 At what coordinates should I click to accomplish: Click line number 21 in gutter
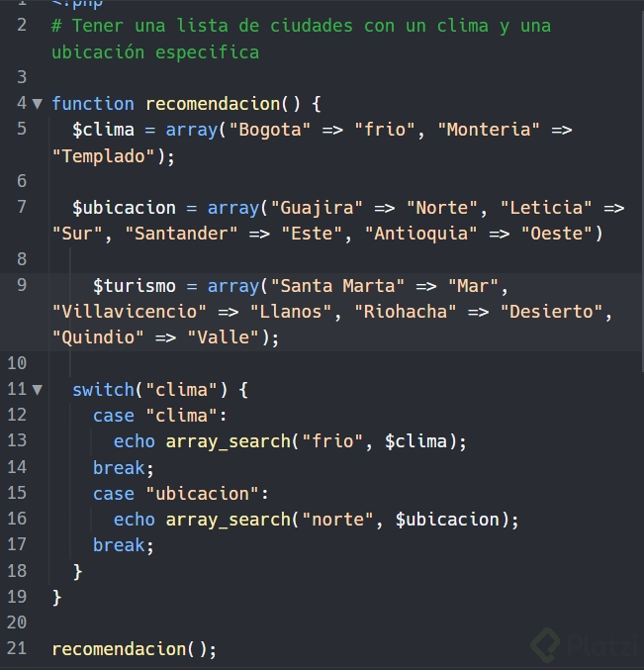point(17,648)
